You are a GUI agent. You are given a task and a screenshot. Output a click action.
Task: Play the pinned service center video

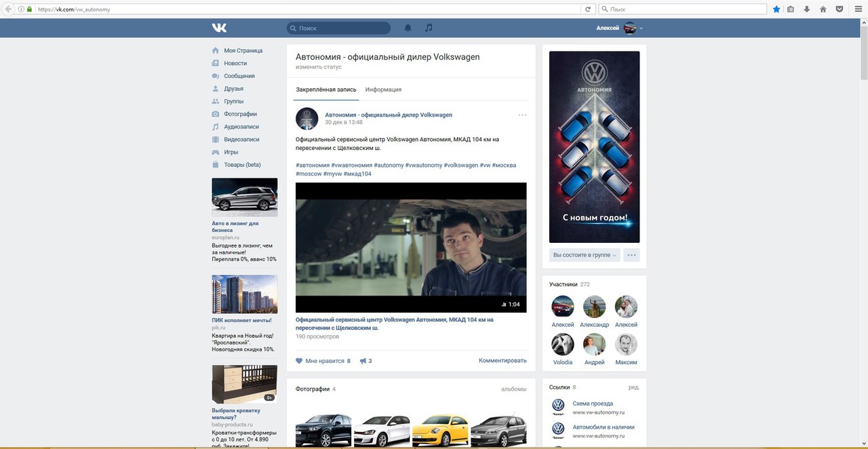[x=411, y=248]
